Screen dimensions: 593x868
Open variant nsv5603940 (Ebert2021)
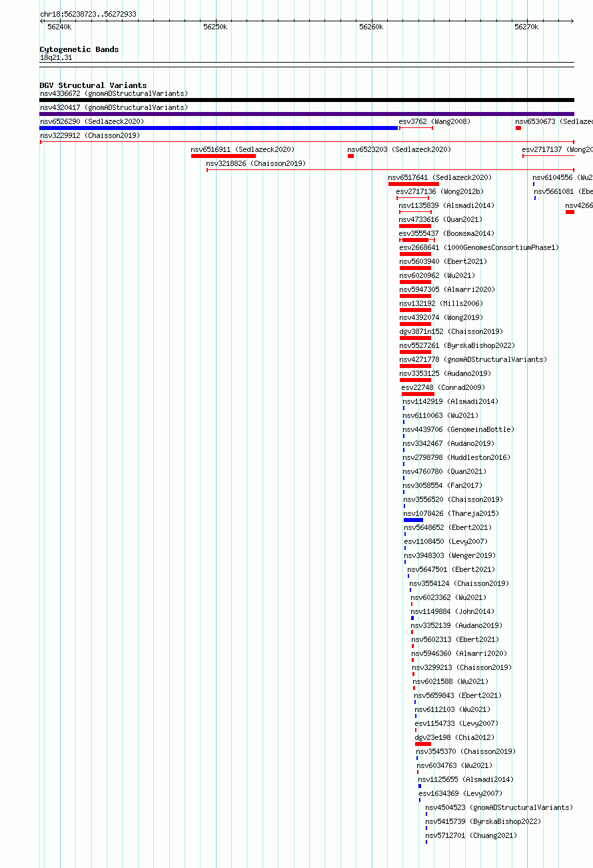pos(443,261)
